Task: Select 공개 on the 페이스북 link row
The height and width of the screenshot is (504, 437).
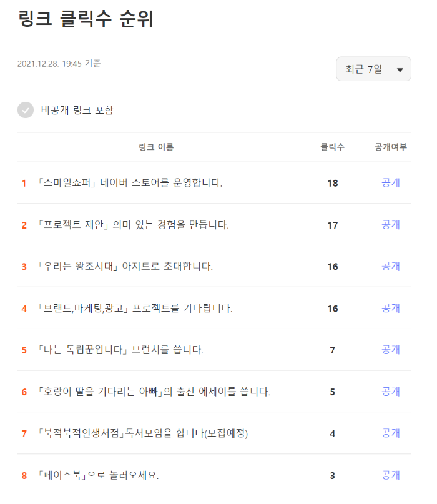Action: [390, 475]
